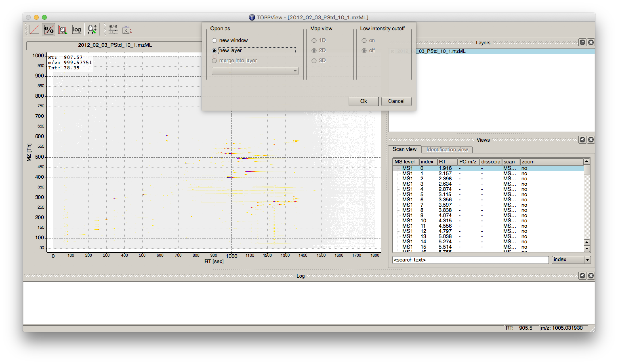This screenshot has width=618, height=364.
Task: Select the scan row with RT 2.874
Action: tap(488, 189)
